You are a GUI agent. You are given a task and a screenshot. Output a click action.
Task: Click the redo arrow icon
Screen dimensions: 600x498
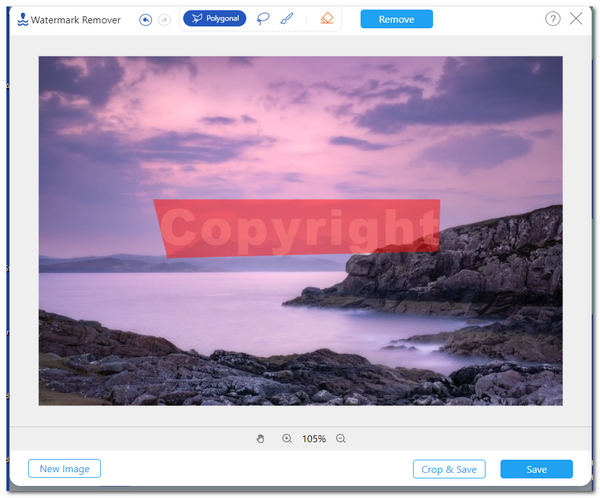tap(165, 19)
